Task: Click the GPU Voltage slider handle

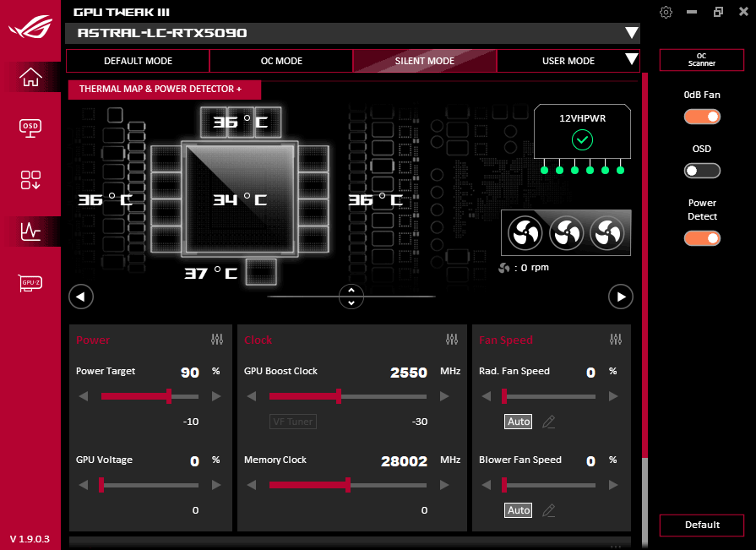Action: pos(101,485)
